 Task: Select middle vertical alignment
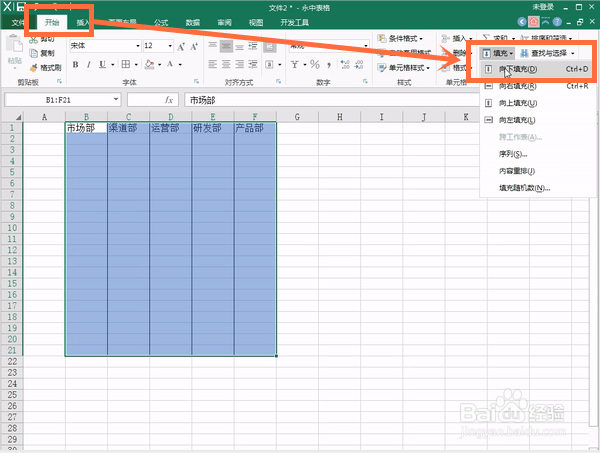coord(226,46)
